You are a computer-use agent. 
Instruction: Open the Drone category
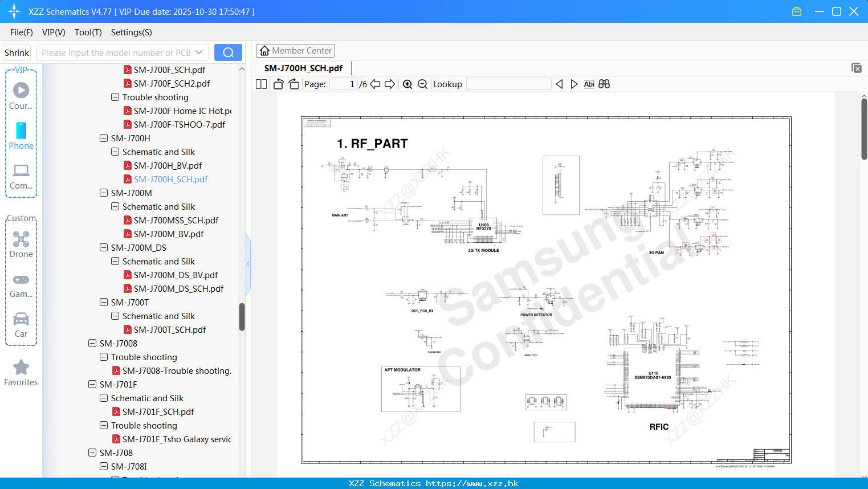point(21,244)
